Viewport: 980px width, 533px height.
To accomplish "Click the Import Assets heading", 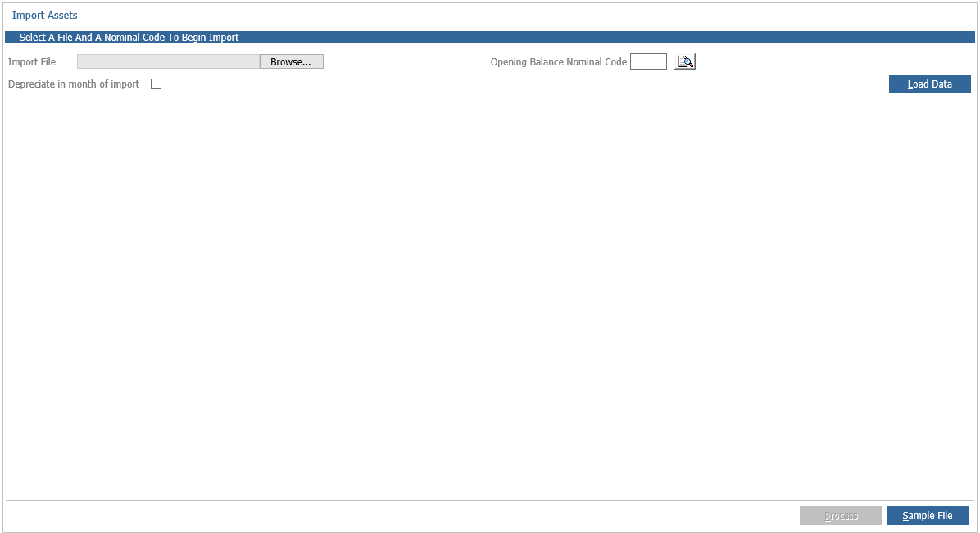I will pos(44,15).
